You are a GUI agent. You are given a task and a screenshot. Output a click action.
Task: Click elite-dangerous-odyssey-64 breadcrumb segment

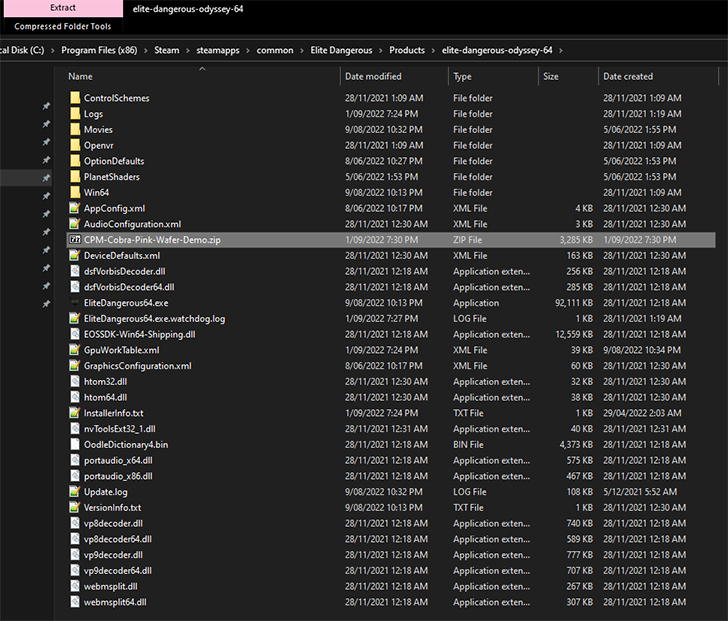(497, 50)
